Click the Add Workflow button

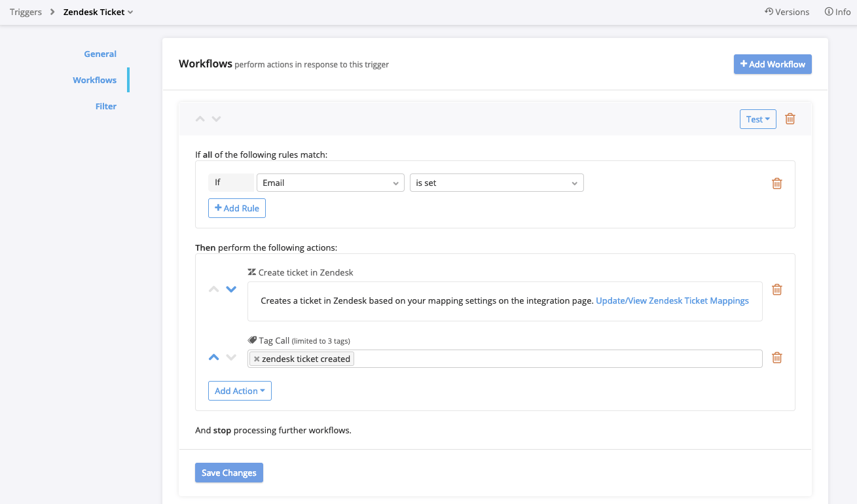773,63
